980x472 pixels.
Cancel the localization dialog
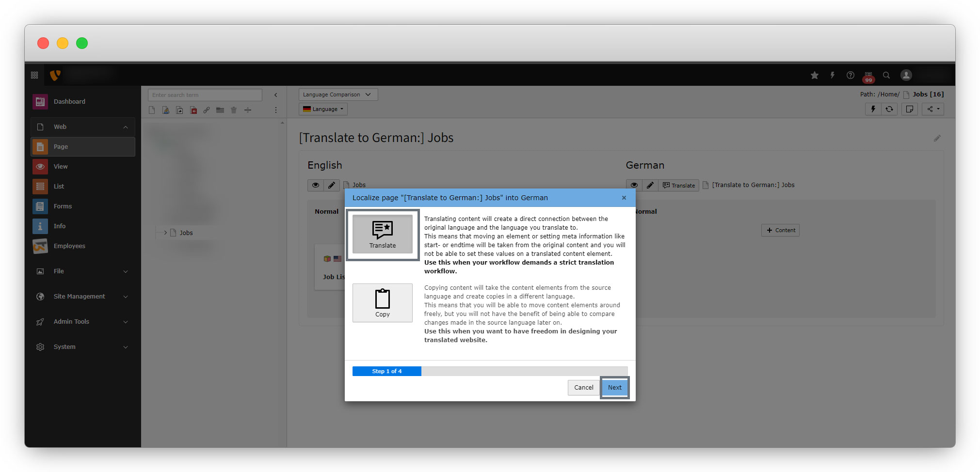(583, 388)
